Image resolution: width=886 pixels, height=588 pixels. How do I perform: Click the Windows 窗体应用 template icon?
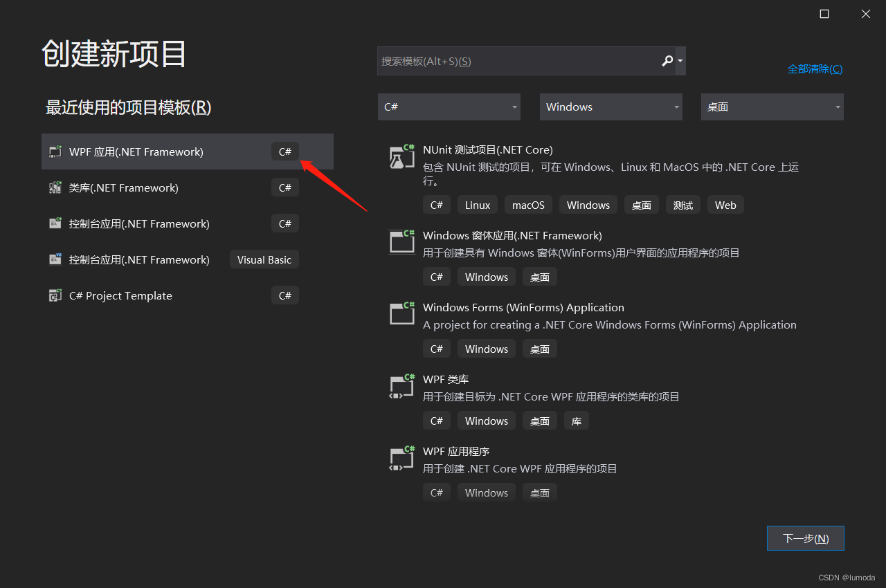[x=401, y=241]
